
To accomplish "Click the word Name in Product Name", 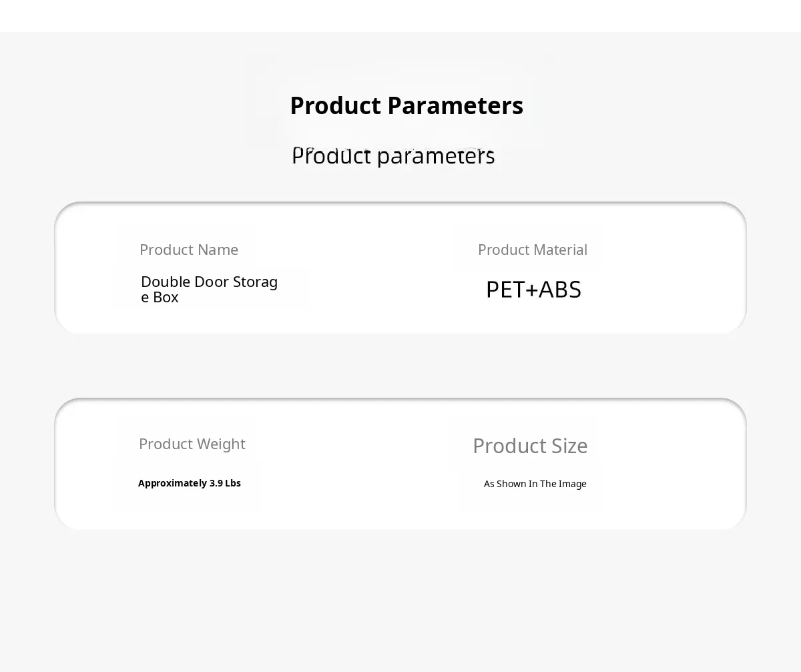I will 217,250.
